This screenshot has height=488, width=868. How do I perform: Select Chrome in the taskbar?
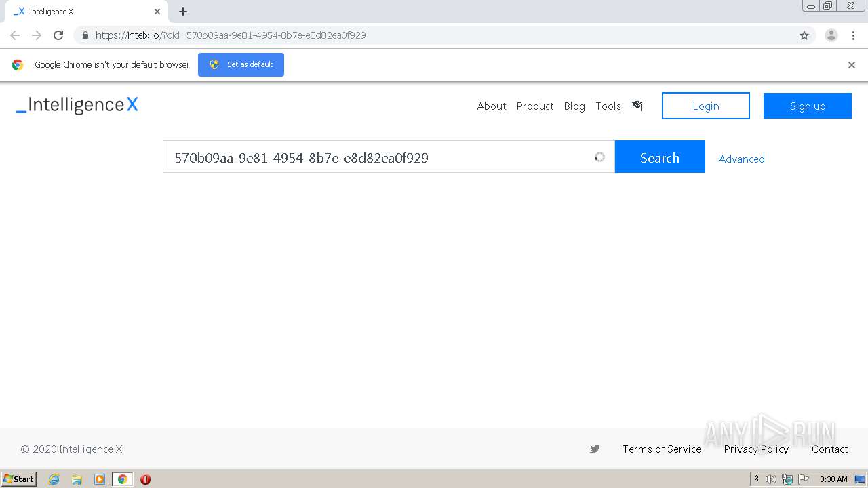122,479
